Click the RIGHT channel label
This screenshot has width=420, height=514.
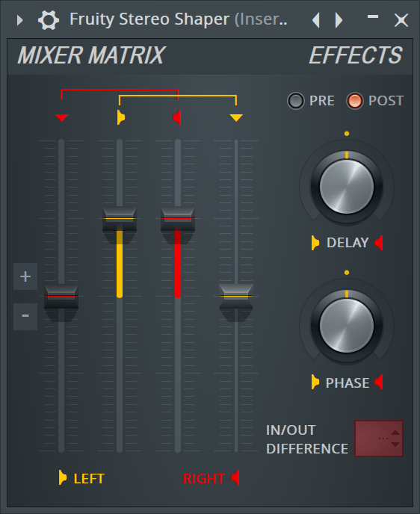click(x=203, y=479)
